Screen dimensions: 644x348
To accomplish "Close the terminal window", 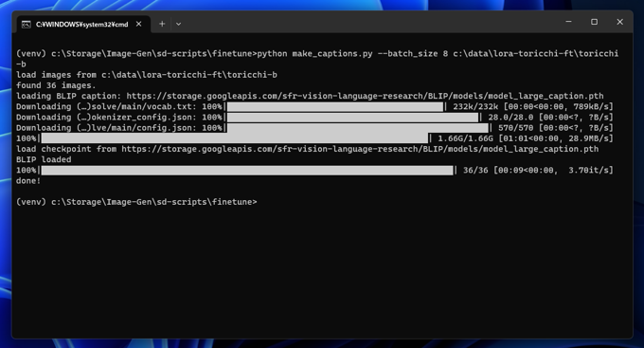I will coord(619,22).
